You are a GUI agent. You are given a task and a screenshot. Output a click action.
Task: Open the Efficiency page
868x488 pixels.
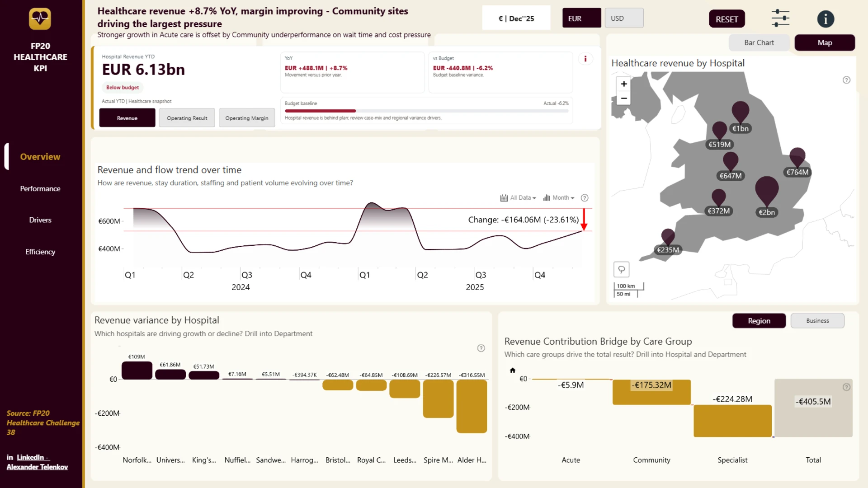(40, 252)
